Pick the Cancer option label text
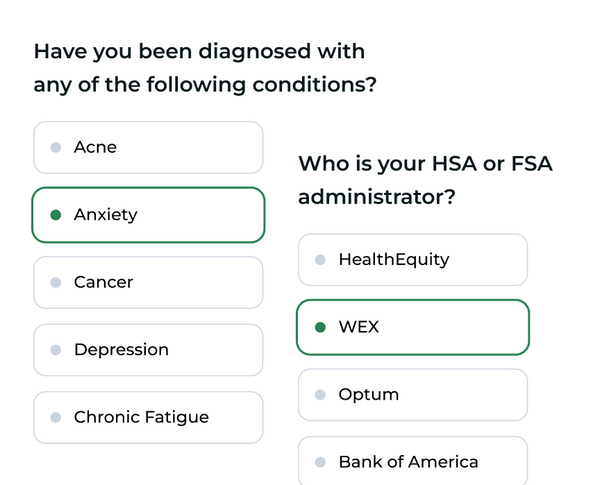Screen dimensions: 600x485 (x=103, y=283)
